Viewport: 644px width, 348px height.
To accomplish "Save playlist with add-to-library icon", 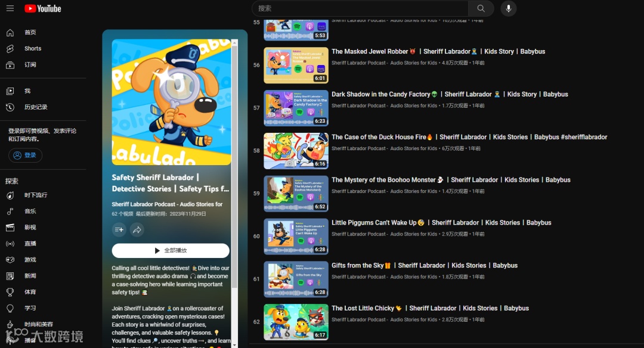I will click(119, 229).
